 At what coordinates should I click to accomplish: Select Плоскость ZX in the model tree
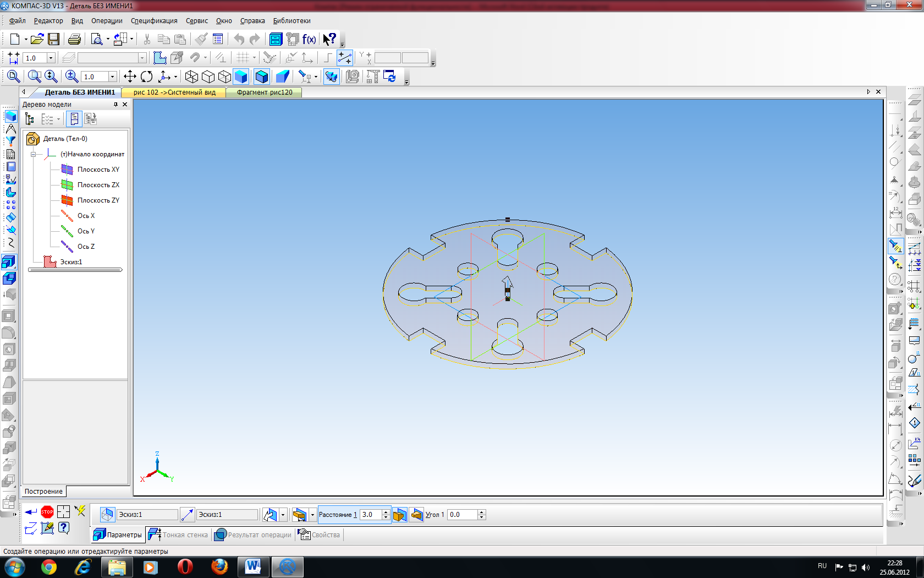(98, 185)
